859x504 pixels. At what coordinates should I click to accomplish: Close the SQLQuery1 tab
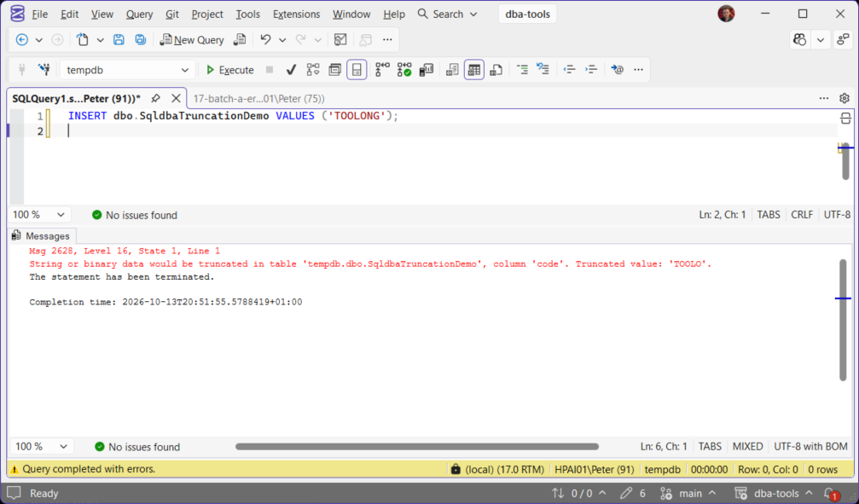[176, 98]
